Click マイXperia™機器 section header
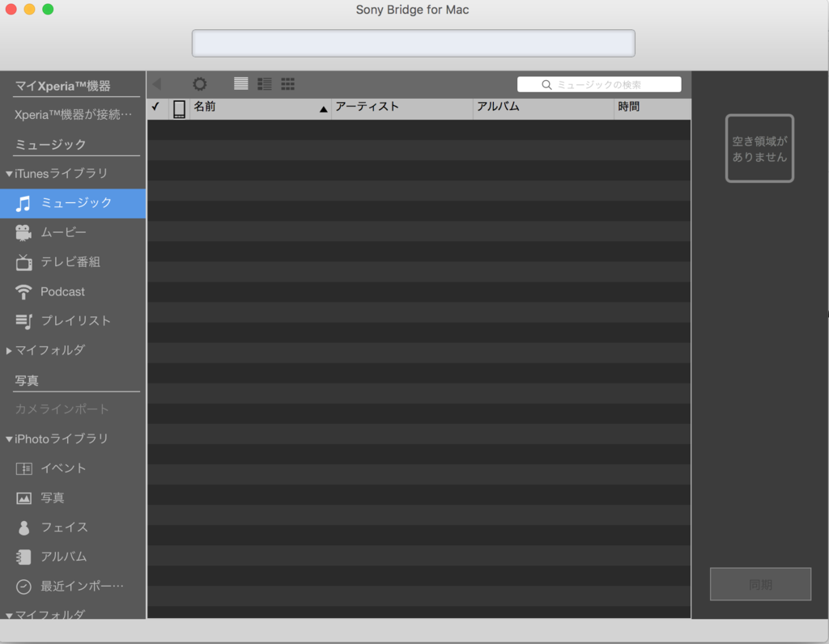Viewport: 829px width, 644px height. (x=62, y=86)
